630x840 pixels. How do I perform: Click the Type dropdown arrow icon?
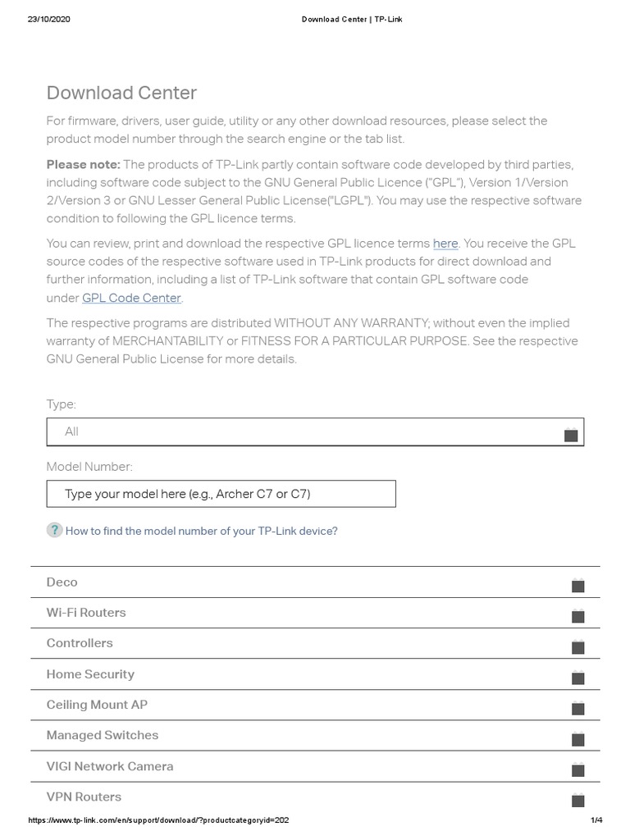571,434
